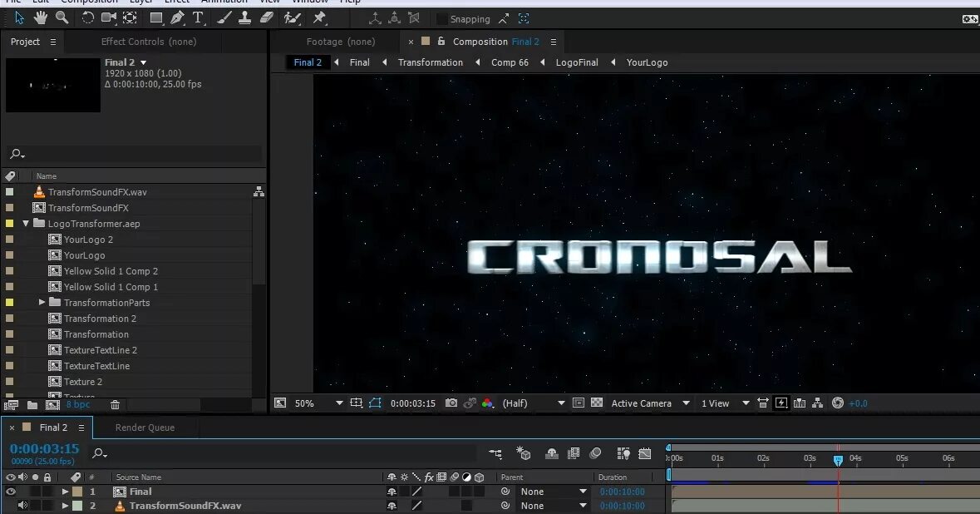Select the Pan Behind anchor point tool
Image resolution: width=980 pixels, height=514 pixels.
[130, 18]
